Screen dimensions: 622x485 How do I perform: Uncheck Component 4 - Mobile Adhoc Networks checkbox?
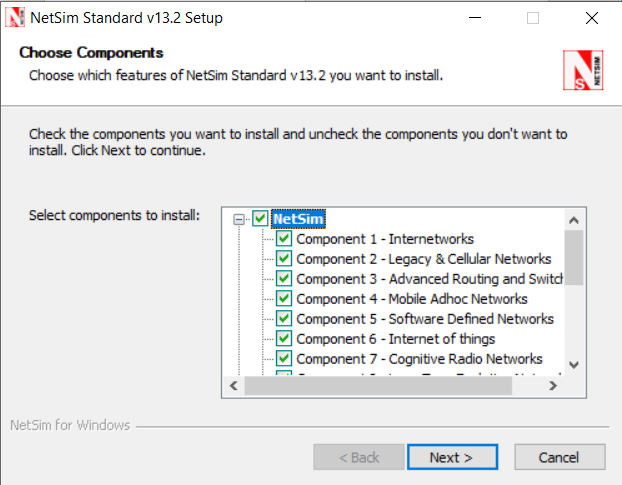pyautogui.click(x=284, y=299)
